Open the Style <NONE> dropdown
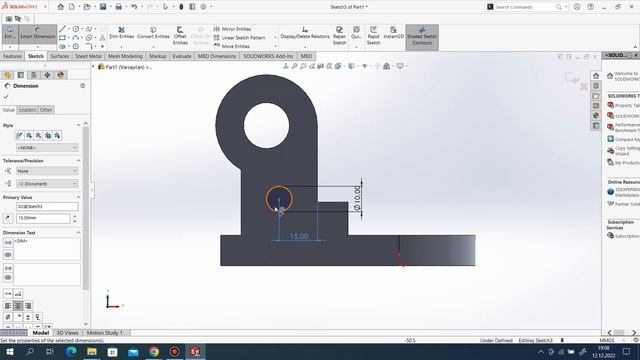The width and height of the screenshot is (640, 360). point(47,147)
